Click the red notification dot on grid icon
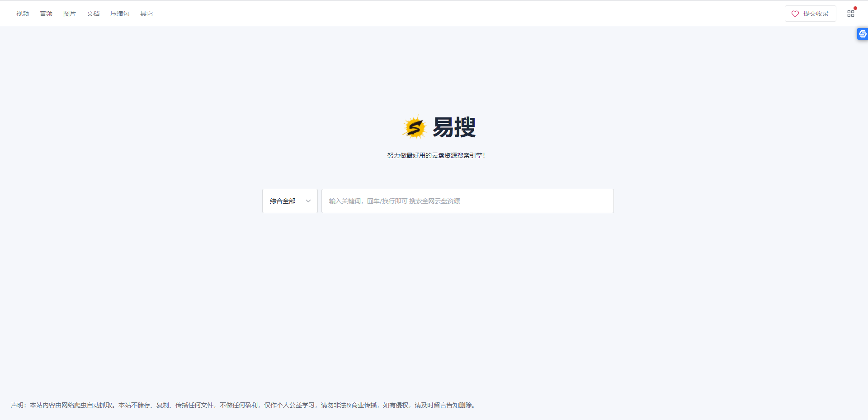 [855, 8]
